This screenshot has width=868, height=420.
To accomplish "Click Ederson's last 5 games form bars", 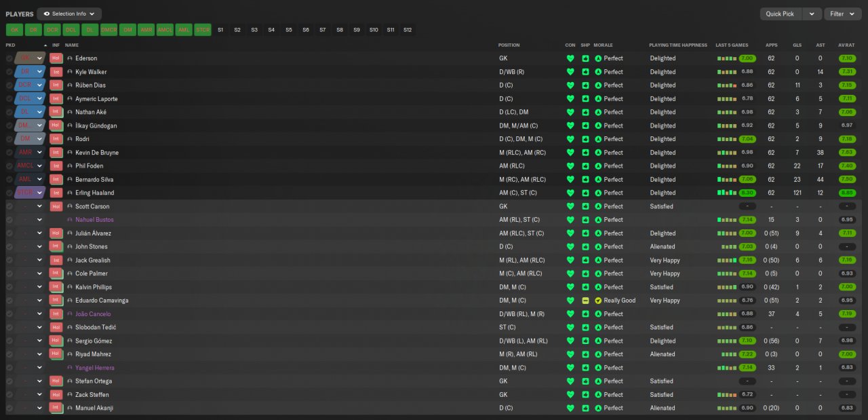I will pyautogui.click(x=727, y=58).
